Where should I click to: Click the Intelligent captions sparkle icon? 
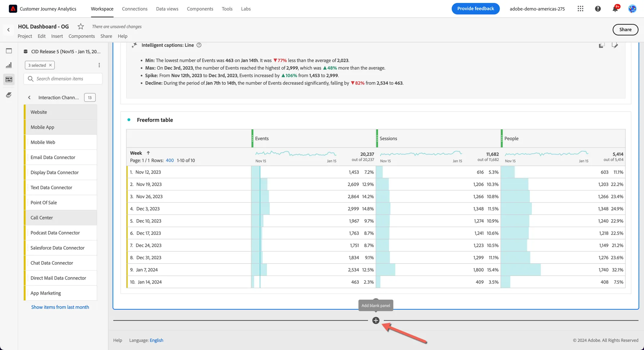tap(134, 45)
